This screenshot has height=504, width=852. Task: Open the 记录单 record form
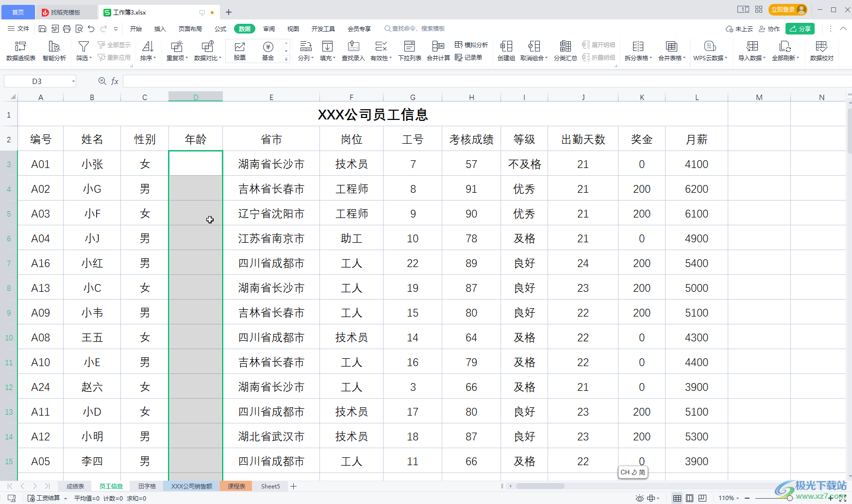468,57
